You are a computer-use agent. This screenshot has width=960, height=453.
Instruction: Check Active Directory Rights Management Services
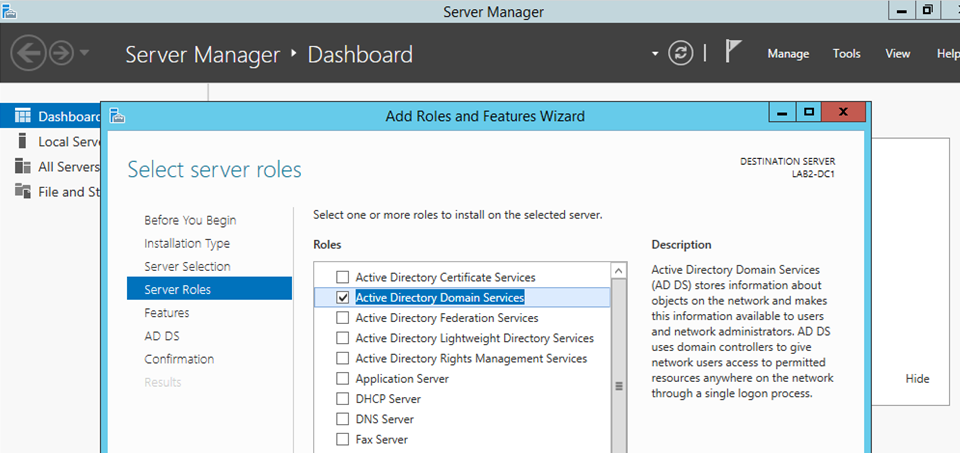tap(343, 358)
